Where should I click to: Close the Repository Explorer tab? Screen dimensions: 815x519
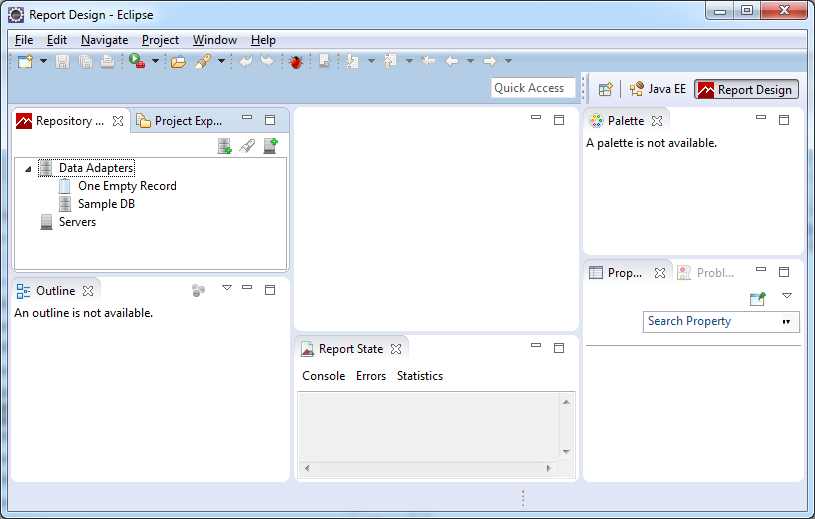tap(118, 121)
